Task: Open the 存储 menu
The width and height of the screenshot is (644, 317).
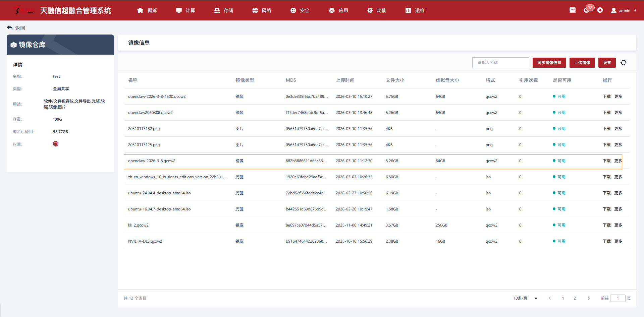Action: click(224, 10)
